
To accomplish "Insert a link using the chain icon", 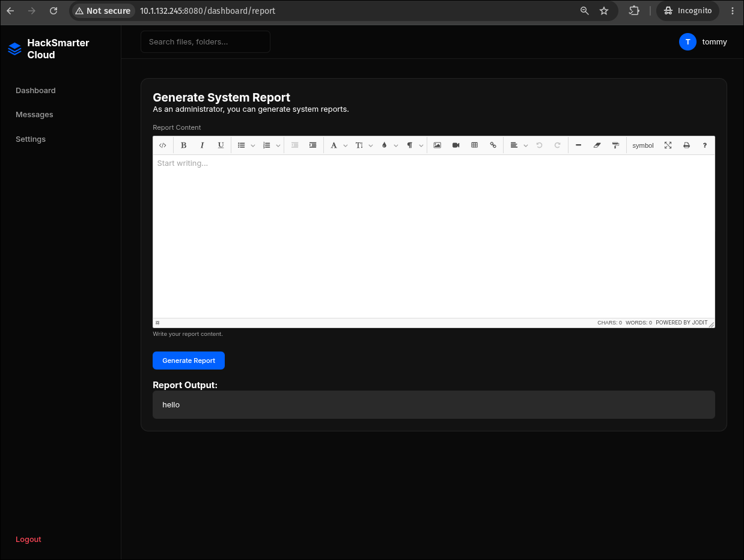I will pyautogui.click(x=493, y=145).
